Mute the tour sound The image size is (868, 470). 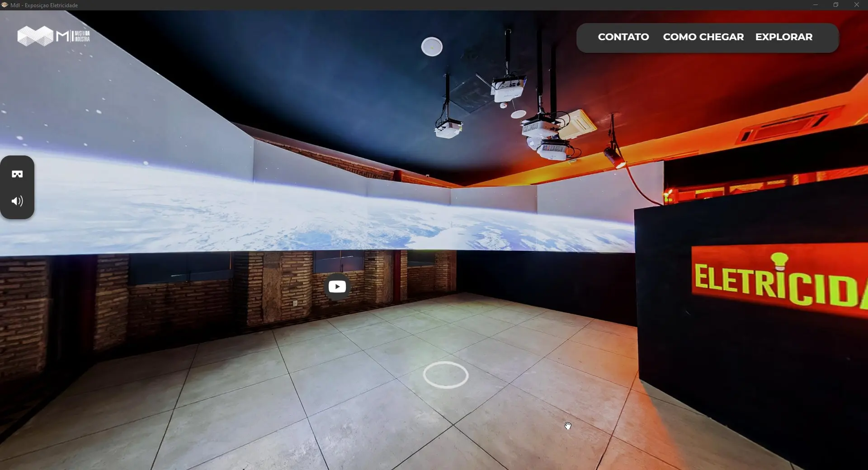(x=17, y=201)
